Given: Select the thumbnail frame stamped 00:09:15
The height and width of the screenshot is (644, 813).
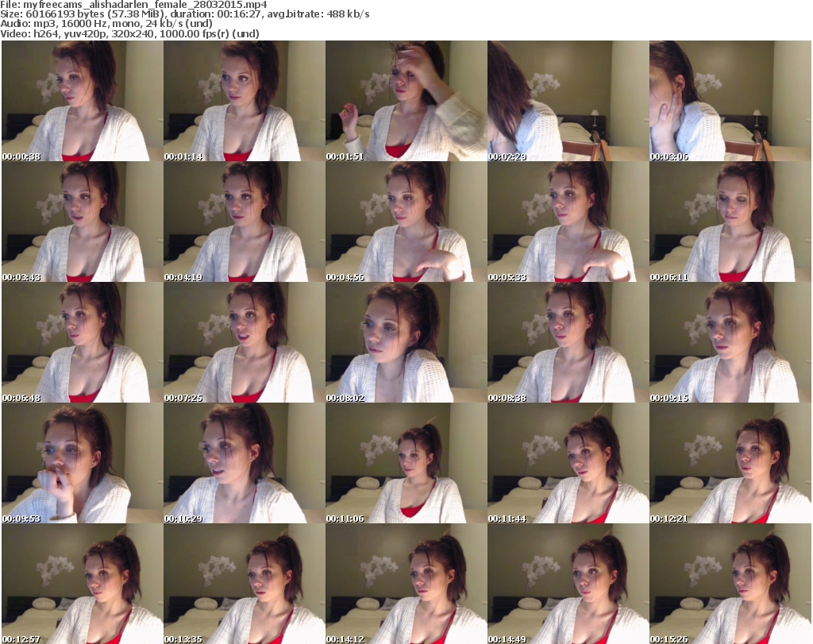Looking at the screenshot, I should (x=730, y=342).
